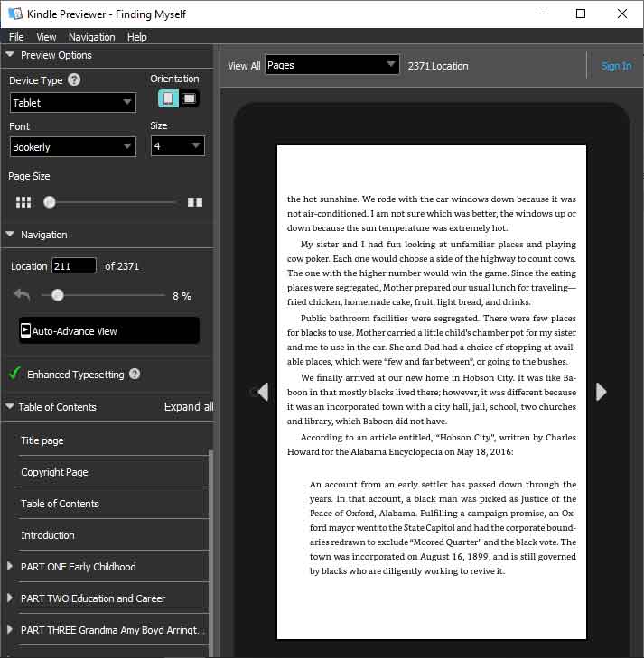644x658 pixels.
Task: Go to the previous page arrow
Action: coord(263,392)
